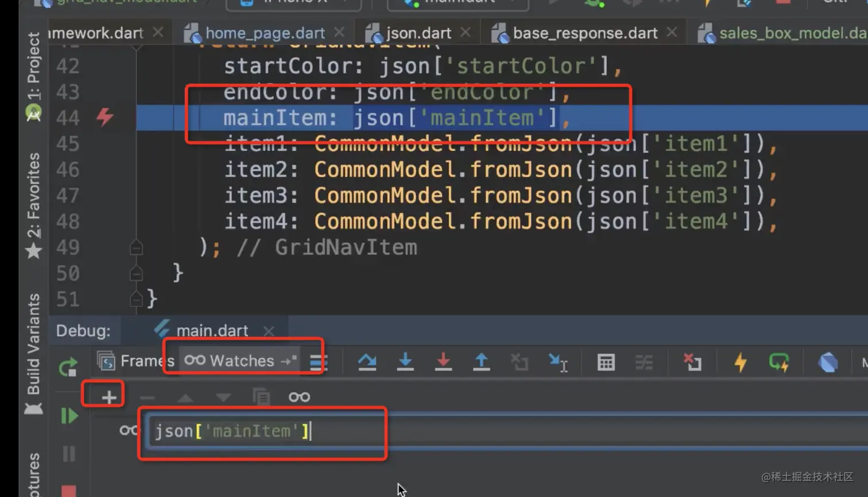Click fromJson on the item3 line
Viewport: 868px width, 497px height.
point(521,196)
